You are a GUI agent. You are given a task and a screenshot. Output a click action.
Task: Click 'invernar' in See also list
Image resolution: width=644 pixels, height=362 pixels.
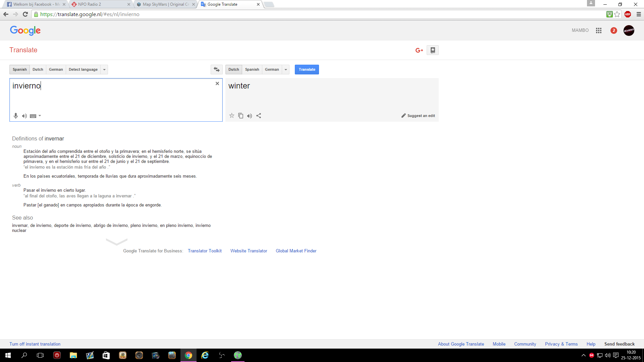pos(20,225)
